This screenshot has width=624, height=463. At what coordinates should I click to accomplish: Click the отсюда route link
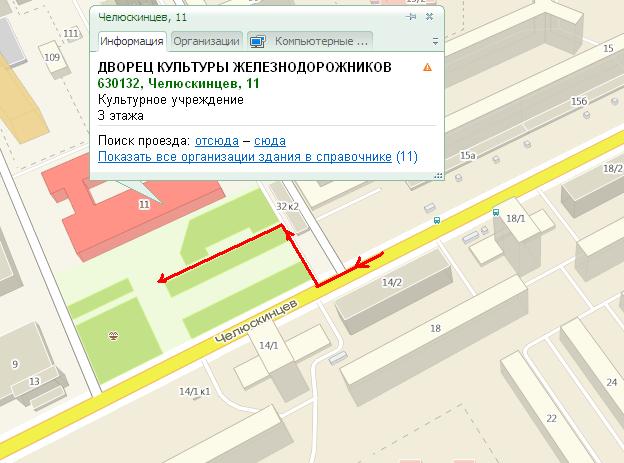click(217, 141)
